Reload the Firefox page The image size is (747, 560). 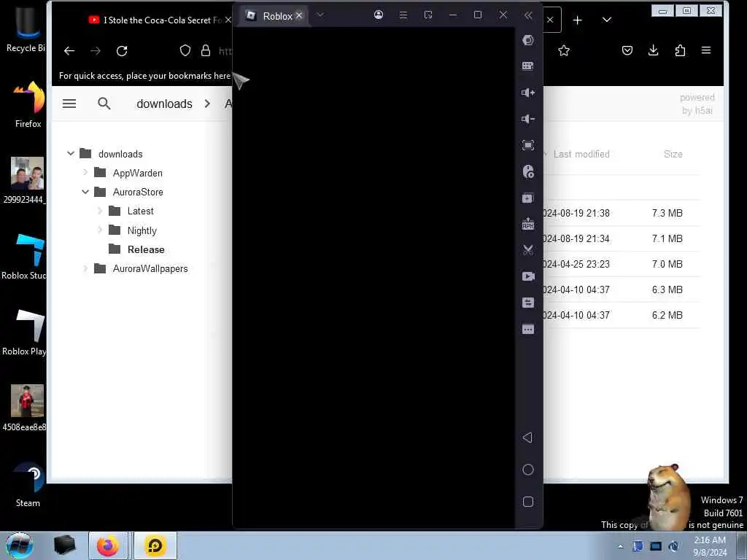[122, 50]
